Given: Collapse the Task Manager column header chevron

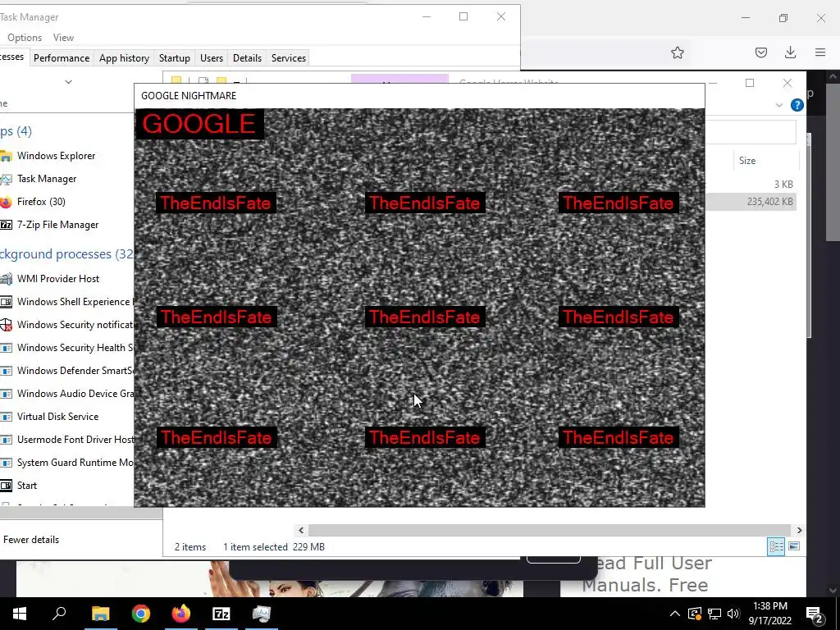Looking at the screenshot, I should 68,82.
